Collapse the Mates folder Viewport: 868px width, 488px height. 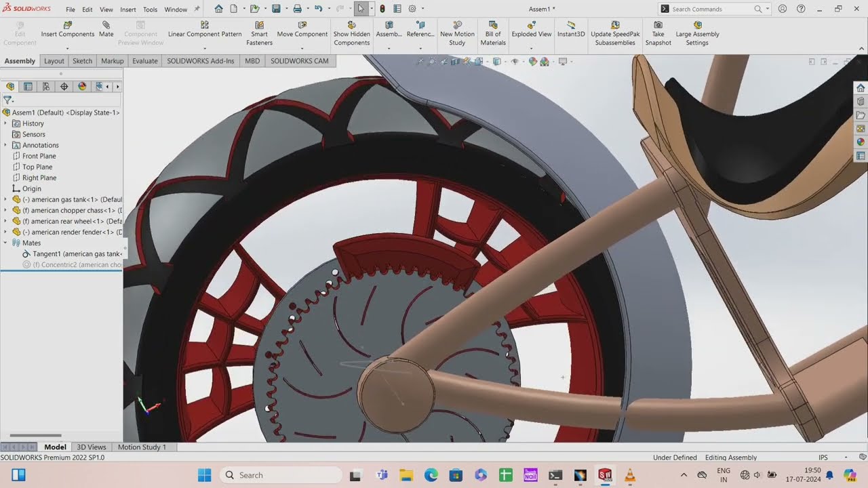coord(5,243)
